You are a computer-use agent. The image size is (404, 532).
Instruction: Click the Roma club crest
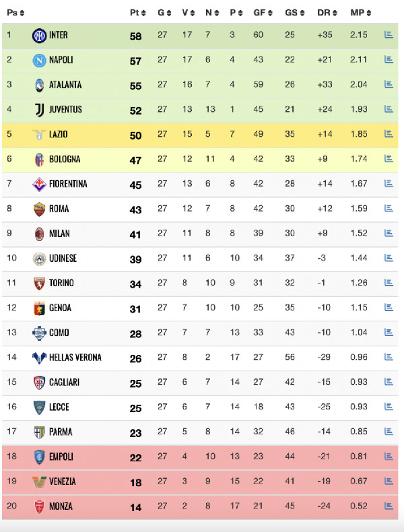pyautogui.click(x=39, y=209)
